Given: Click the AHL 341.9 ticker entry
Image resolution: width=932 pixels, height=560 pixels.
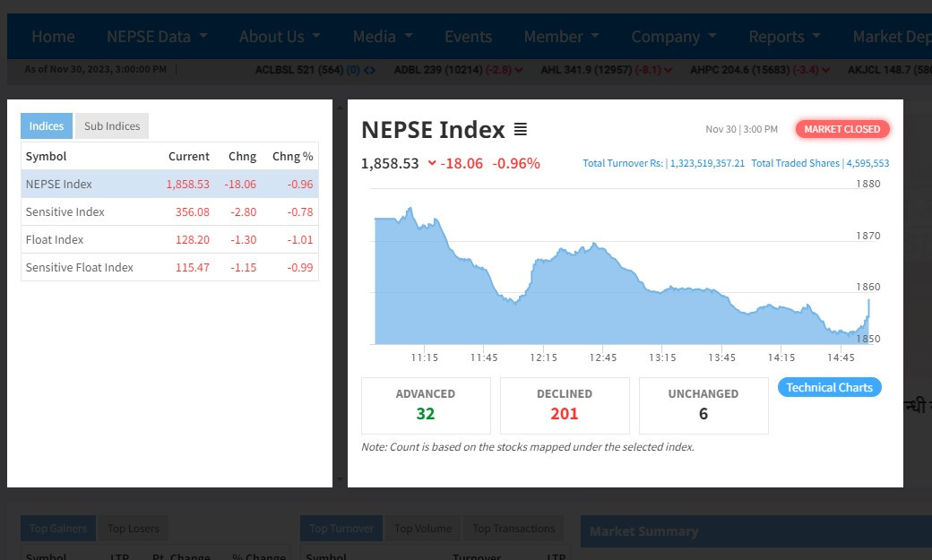Looking at the screenshot, I should [607, 70].
